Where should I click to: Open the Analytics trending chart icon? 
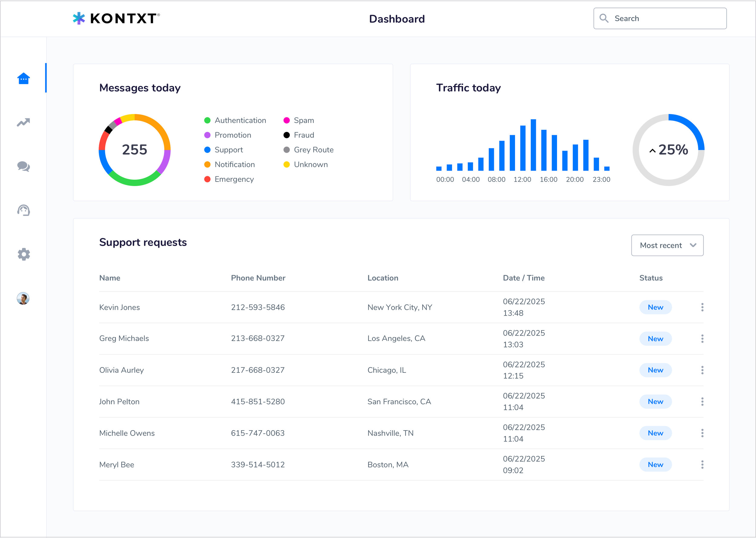23,122
